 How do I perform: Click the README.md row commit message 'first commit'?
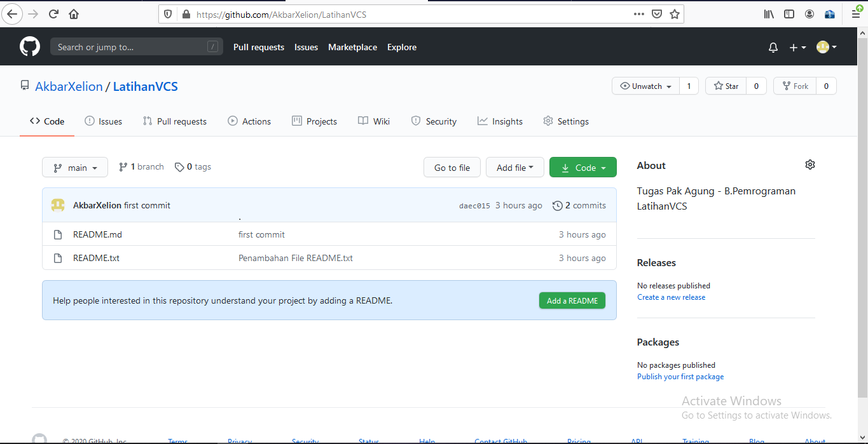click(x=261, y=234)
